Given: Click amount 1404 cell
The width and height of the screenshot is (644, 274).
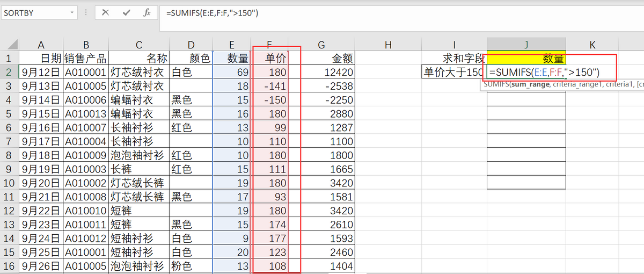Looking at the screenshot, I should (321, 265).
